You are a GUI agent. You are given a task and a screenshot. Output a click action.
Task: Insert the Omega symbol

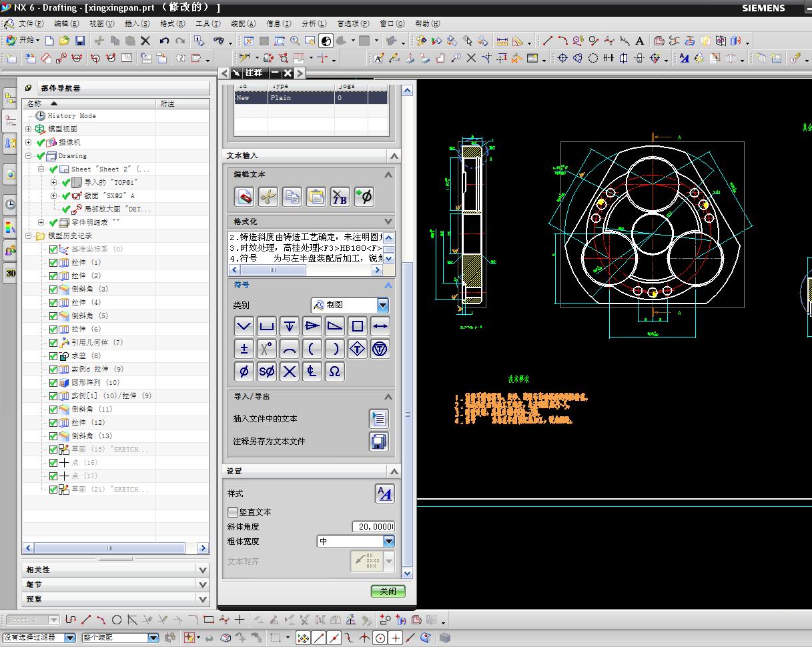click(x=335, y=372)
